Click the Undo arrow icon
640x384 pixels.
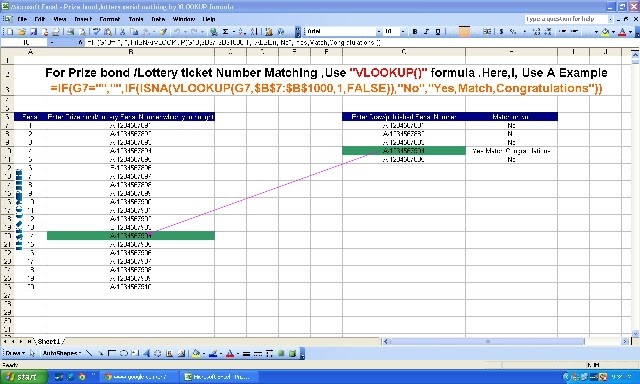pos(177,31)
